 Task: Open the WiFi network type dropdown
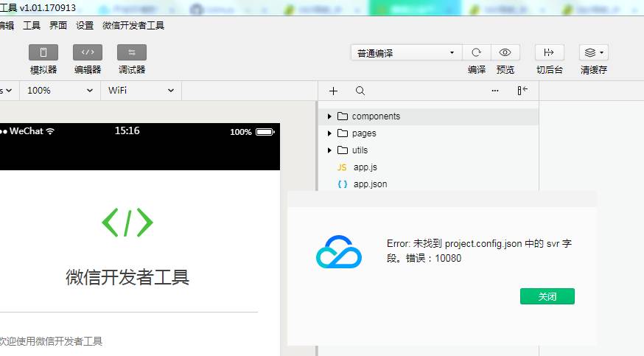(x=141, y=91)
